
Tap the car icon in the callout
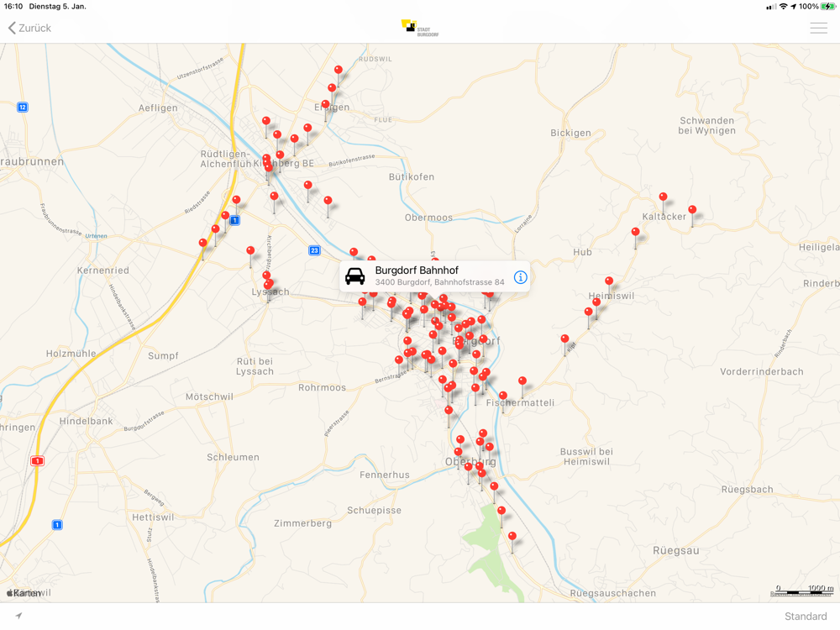[354, 276]
